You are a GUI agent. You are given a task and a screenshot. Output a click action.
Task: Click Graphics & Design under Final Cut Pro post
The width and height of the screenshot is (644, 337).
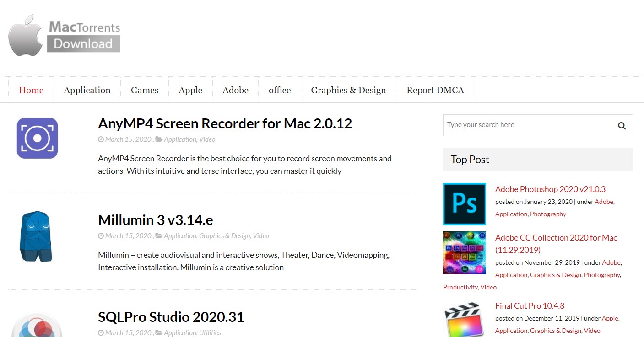[556, 331]
